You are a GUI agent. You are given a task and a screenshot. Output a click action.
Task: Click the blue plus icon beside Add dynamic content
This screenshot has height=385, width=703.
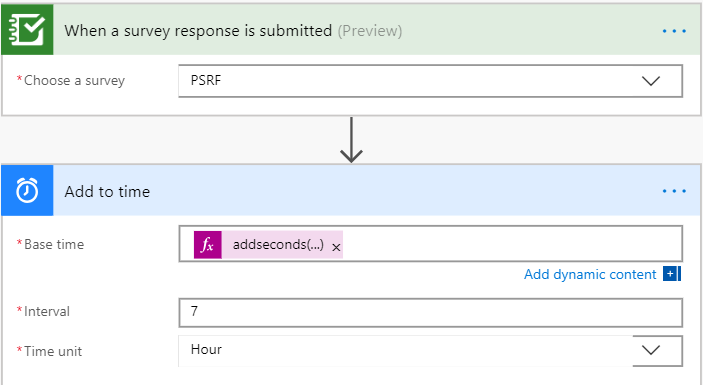672,274
